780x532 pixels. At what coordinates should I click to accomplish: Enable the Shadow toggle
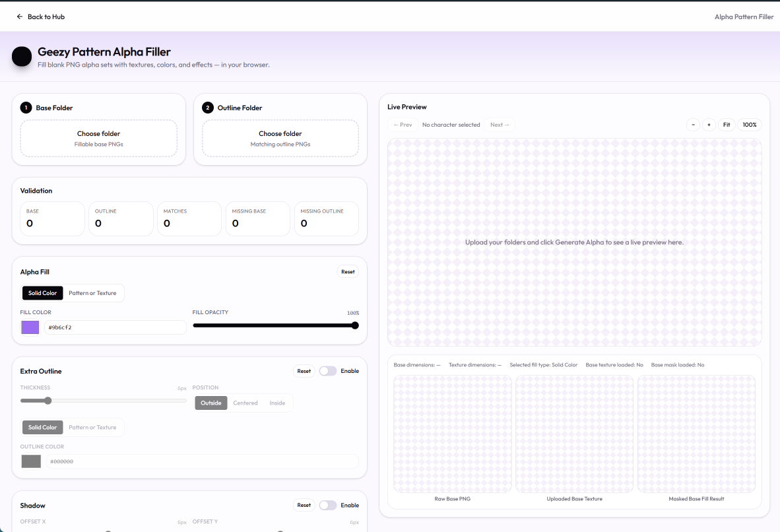(328, 505)
